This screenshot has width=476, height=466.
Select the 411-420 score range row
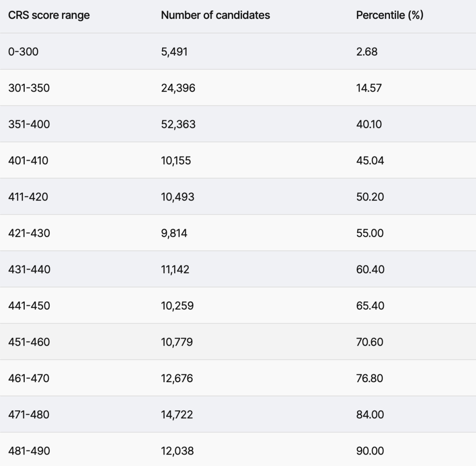[28, 197]
